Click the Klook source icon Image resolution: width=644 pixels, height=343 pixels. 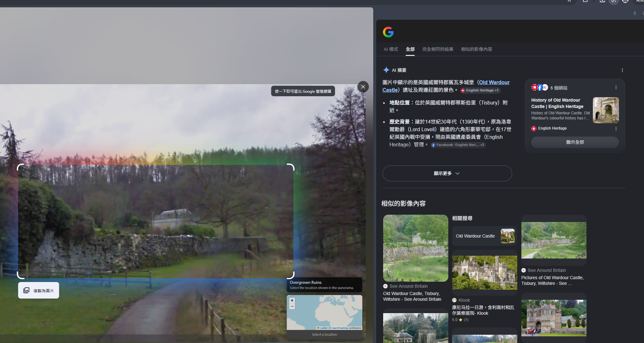(x=454, y=300)
